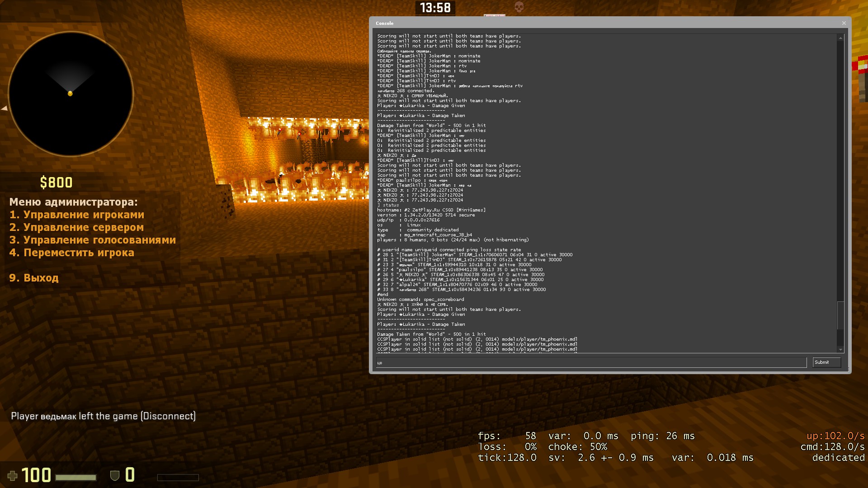Image resolution: width=868 pixels, height=488 pixels.
Task: Click the arrow icon left of radar
Action: [x=4, y=108]
